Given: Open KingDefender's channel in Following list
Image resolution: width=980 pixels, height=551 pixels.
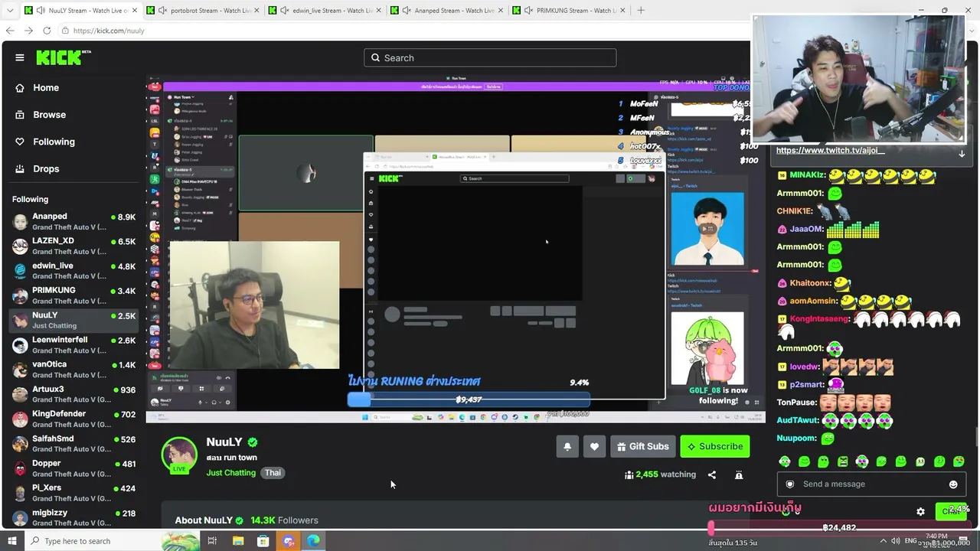Looking at the screenshot, I should [x=73, y=419].
